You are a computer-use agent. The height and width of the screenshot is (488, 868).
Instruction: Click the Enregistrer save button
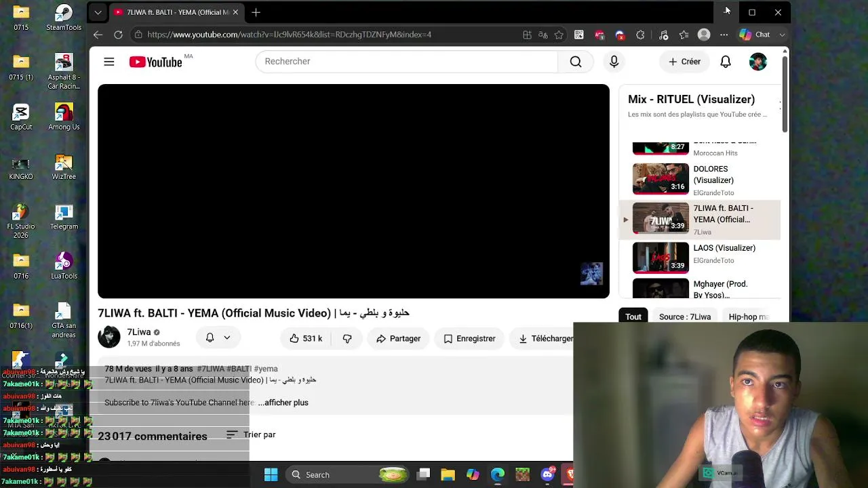tap(469, 338)
